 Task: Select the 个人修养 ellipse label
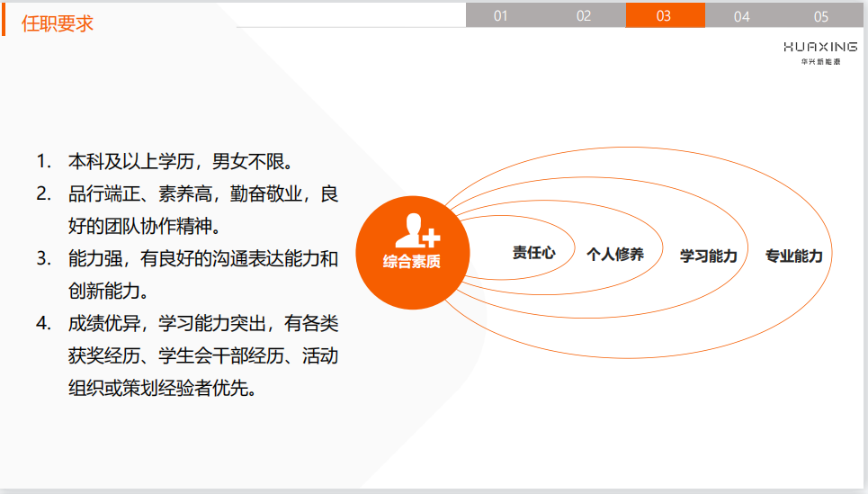pos(615,255)
